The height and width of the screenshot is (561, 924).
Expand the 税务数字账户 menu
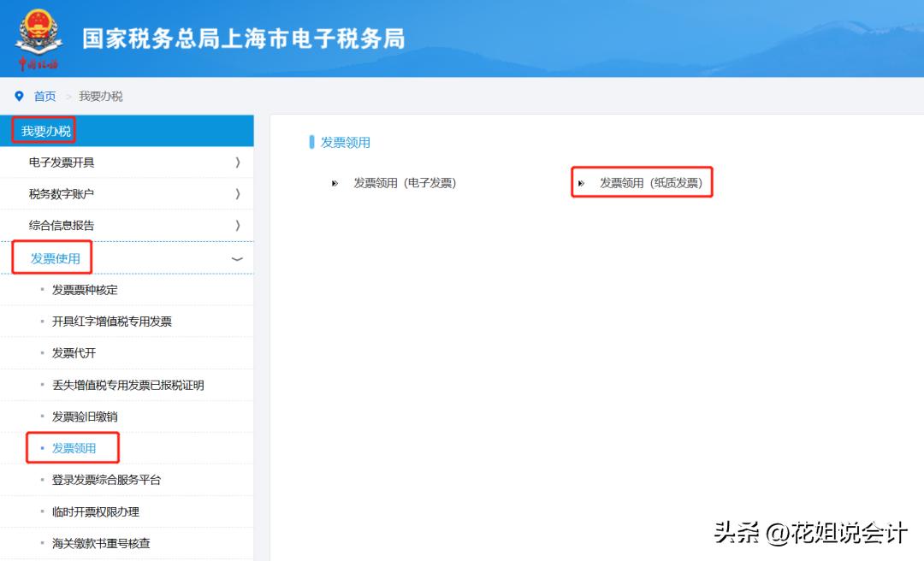(127, 192)
